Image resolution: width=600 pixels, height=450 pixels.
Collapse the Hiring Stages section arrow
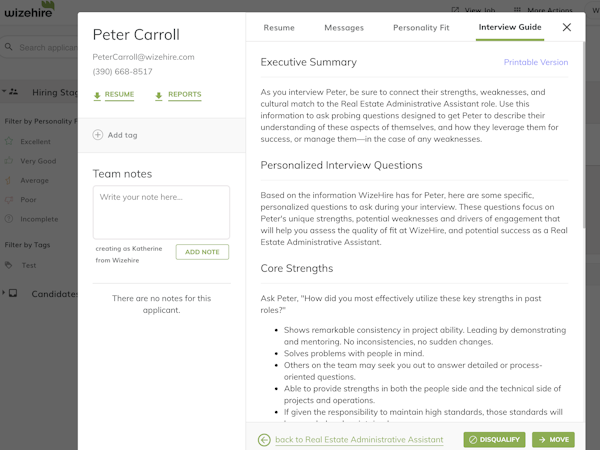4,91
